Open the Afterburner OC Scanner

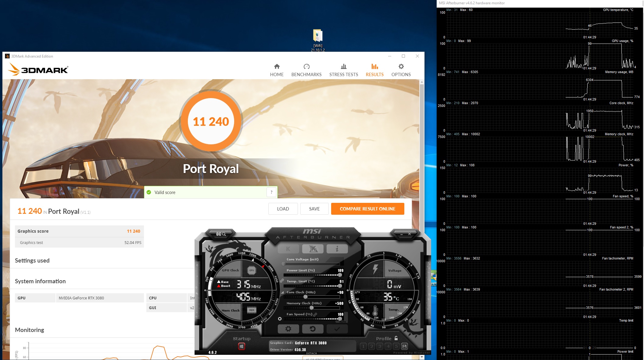221,234
